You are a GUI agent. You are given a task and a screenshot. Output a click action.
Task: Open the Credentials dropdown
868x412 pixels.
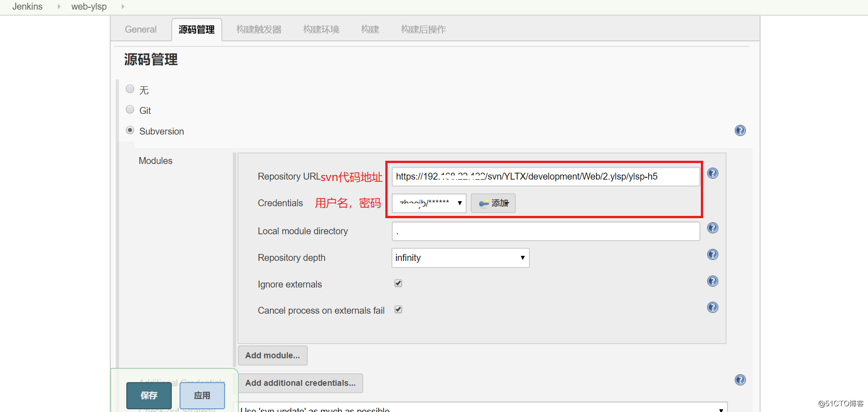point(429,203)
